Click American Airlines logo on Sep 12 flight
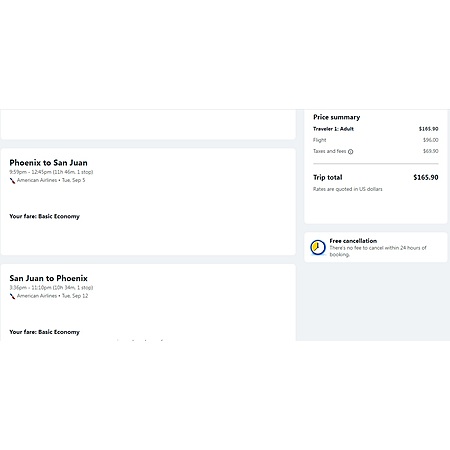This screenshot has width=450, height=450. click(x=12, y=296)
